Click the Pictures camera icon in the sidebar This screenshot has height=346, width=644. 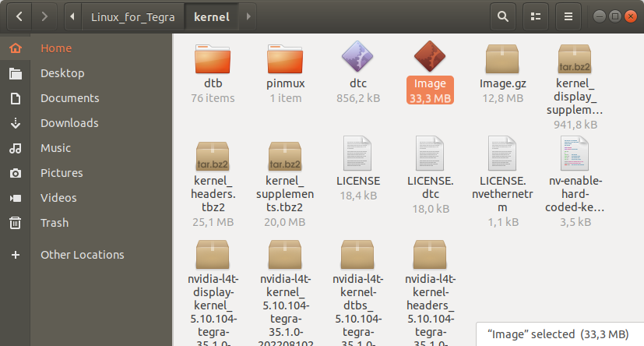click(16, 174)
